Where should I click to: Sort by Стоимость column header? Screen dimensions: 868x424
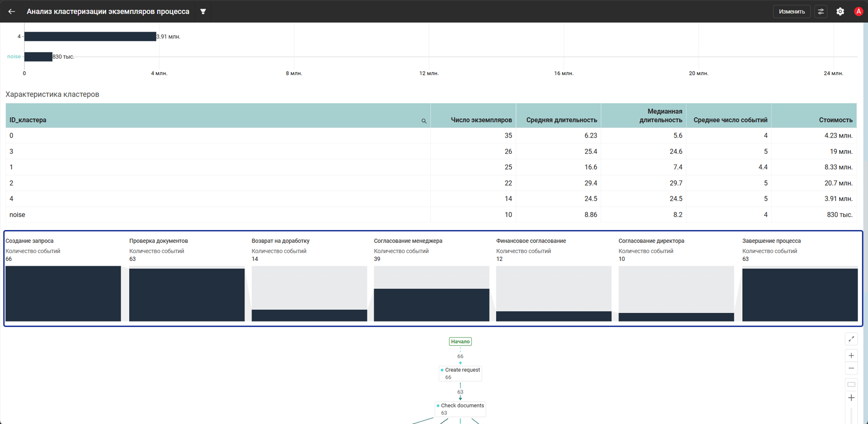point(836,120)
